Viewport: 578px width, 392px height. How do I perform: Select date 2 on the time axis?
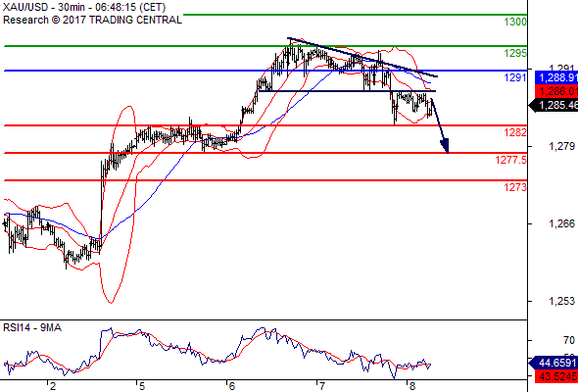pos(52,386)
